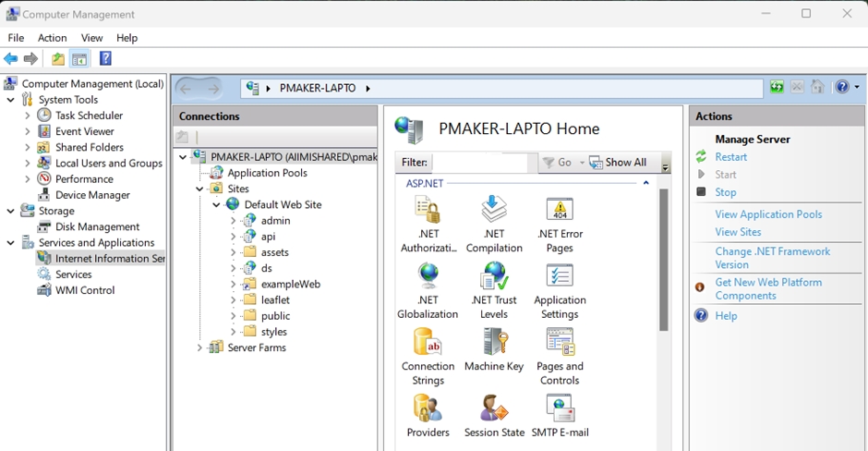The height and width of the screenshot is (451, 868).
Task: Click the Restart server action link
Action: click(x=730, y=157)
